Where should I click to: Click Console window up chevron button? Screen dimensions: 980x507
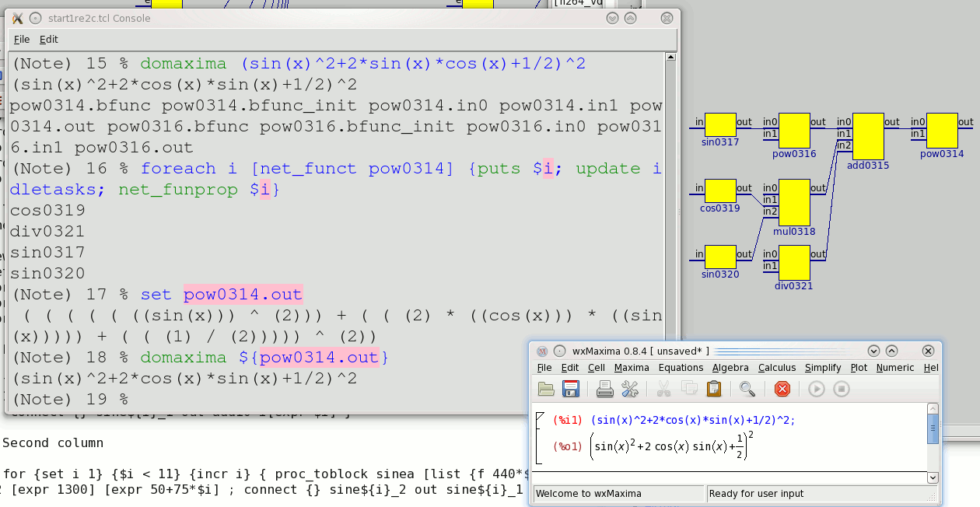[631, 18]
